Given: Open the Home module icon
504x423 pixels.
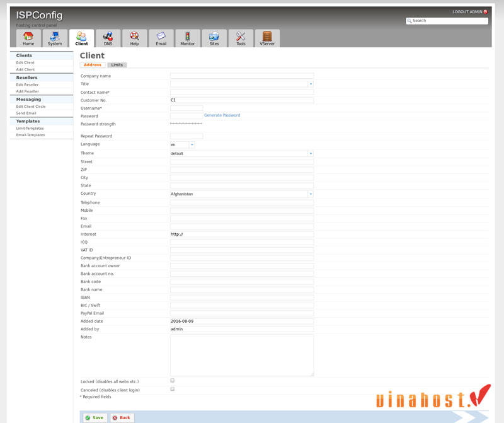Looking at the screenshot, I should click(28, 36).
